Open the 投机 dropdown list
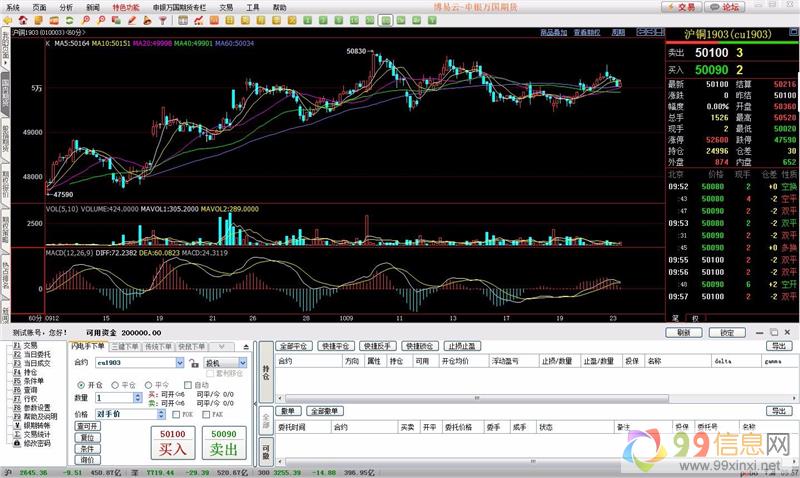Viewport: 800px width, 478px height. (241, 362)
